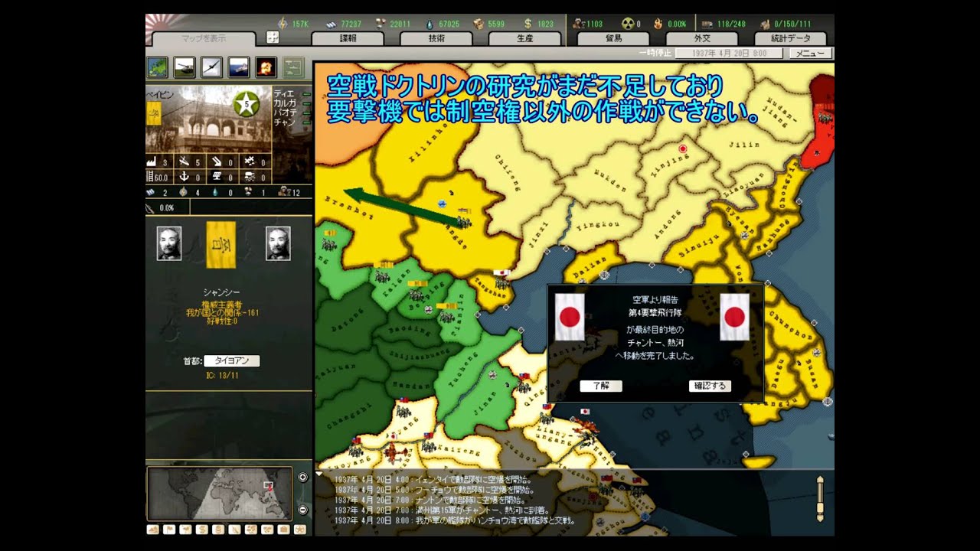Toggle pause via the 1937年 4月 20日 date
The image size is (980, 551).
(729, 54)
